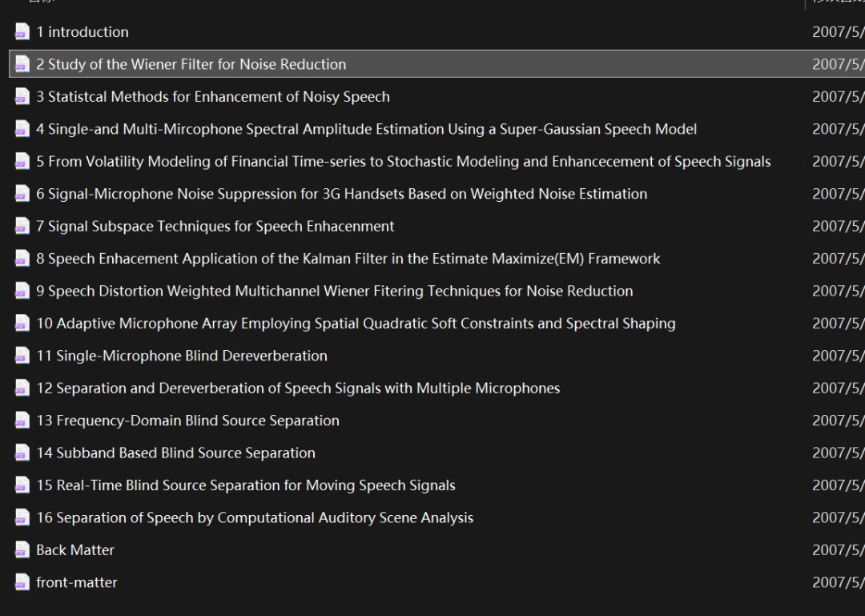This screenshot has height=616, width=865.
Task: Select '6 Signal-Microphone Noise Suppression for 3G Handsets' name
Action: pyautogui.click(x=341, y=194)
